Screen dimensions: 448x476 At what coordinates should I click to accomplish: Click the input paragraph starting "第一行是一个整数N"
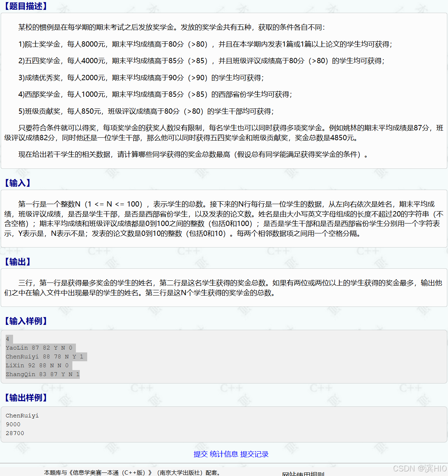[x=224, y=219]
